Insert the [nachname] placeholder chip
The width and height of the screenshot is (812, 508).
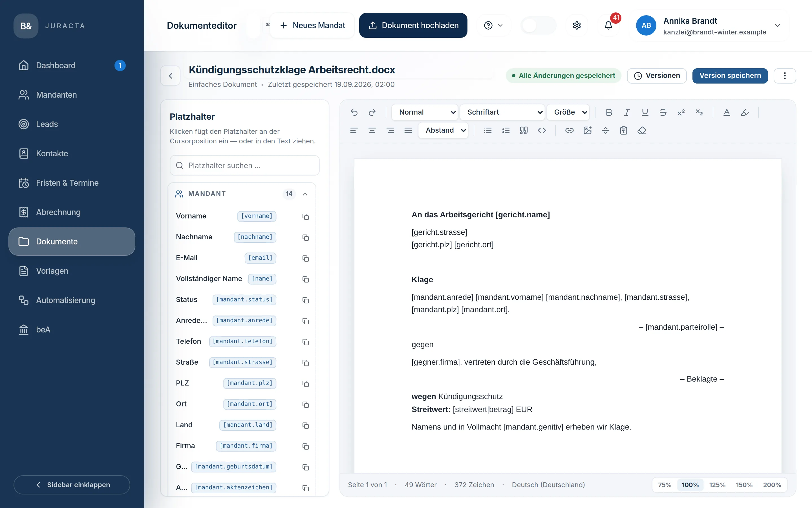(255, 237)
